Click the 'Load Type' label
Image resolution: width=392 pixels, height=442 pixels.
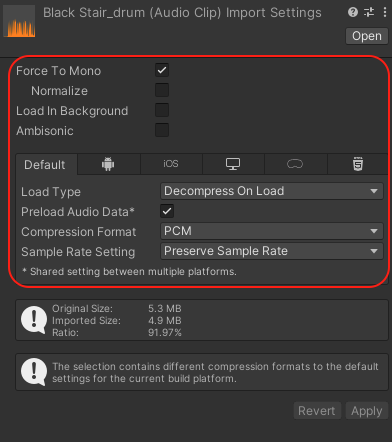[51, 192]
